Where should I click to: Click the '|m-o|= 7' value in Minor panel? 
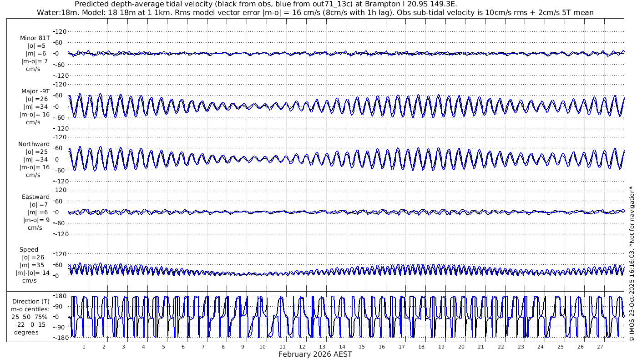point(35,61)
